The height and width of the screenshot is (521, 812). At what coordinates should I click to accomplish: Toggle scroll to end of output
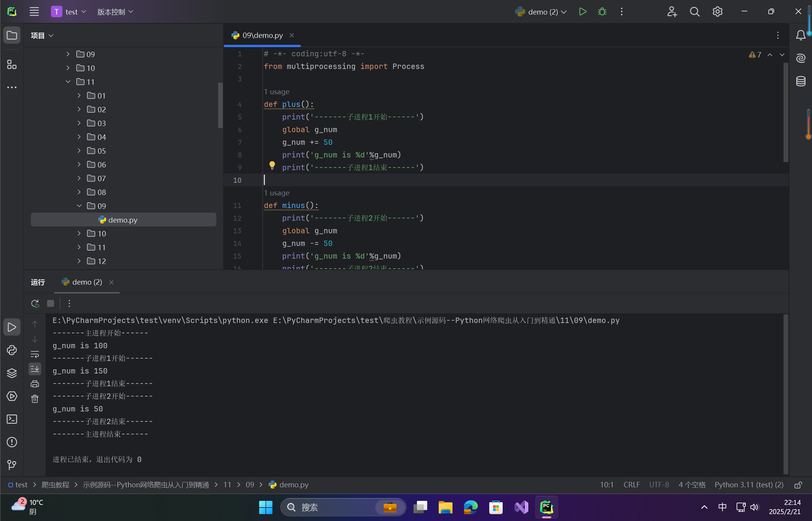35,369
